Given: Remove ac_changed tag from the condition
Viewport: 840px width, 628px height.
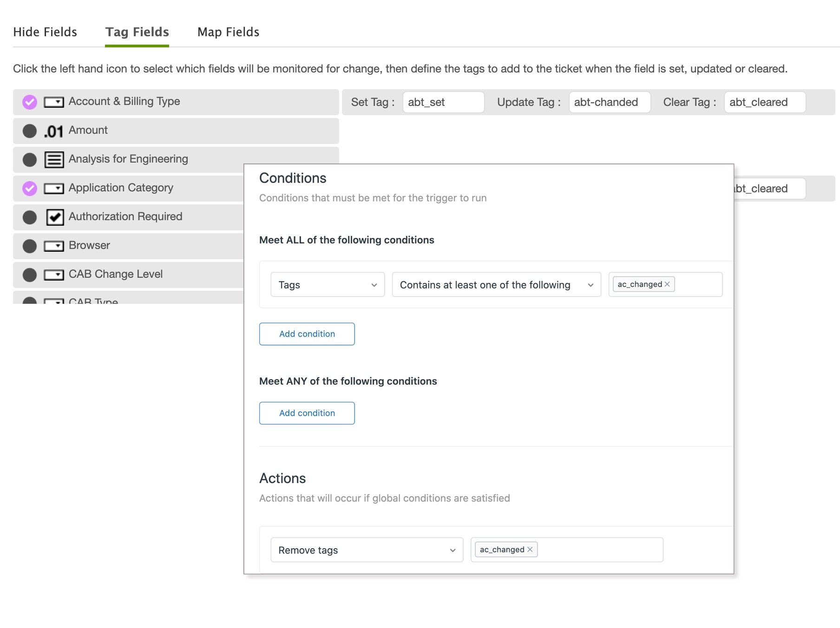Looking at the screenshot, I should [667, 284].
